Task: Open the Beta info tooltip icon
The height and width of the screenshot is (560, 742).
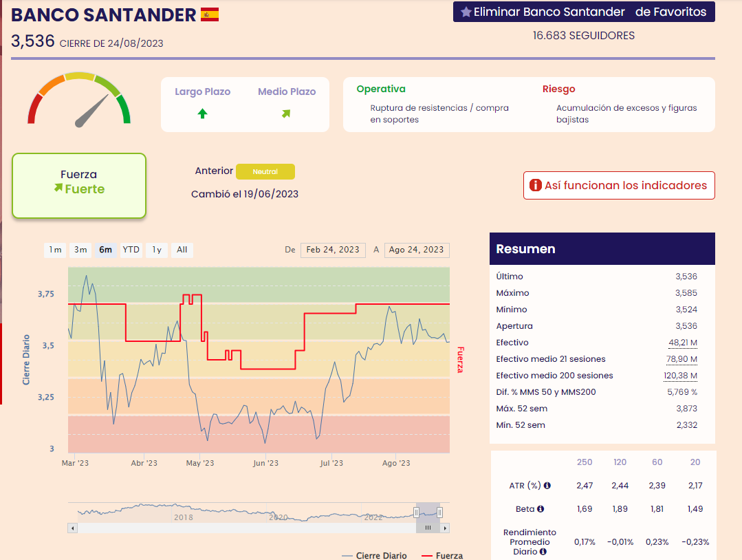Action: pyautogui.click(x=541, y=509)
